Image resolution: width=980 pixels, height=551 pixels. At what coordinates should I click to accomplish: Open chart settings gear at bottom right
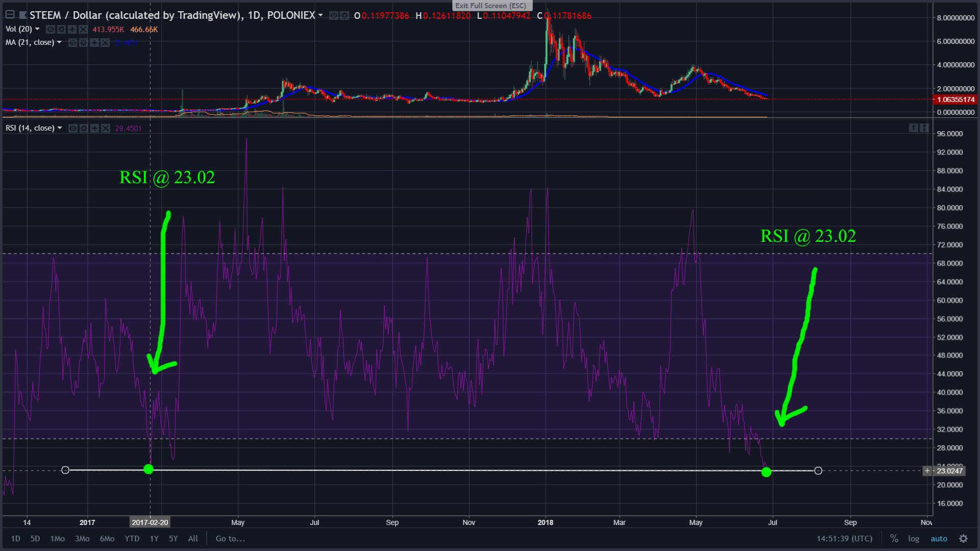(x=963, y=539)
